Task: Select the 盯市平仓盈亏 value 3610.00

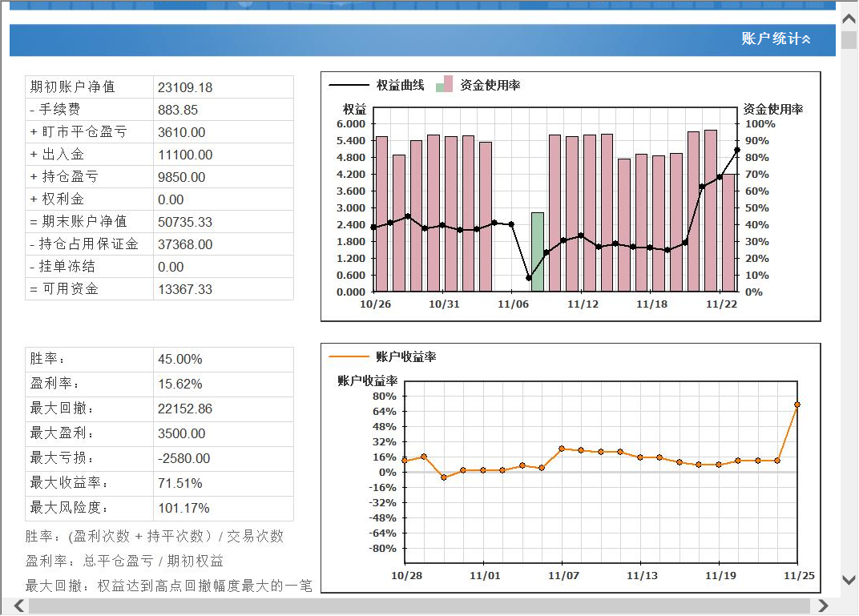Action: (181, 132)
